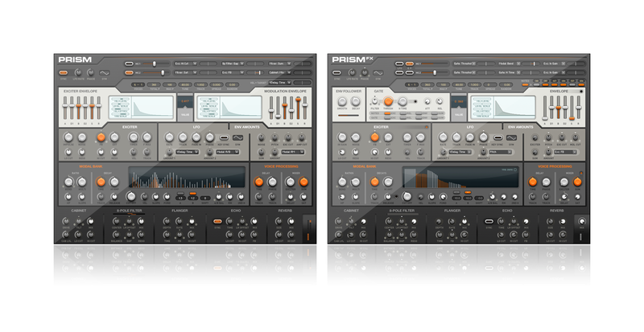Click the orange S fader in Prism's Modulation Envelope
The width and height of the screenshot is (644, 332).
point(298,100)
